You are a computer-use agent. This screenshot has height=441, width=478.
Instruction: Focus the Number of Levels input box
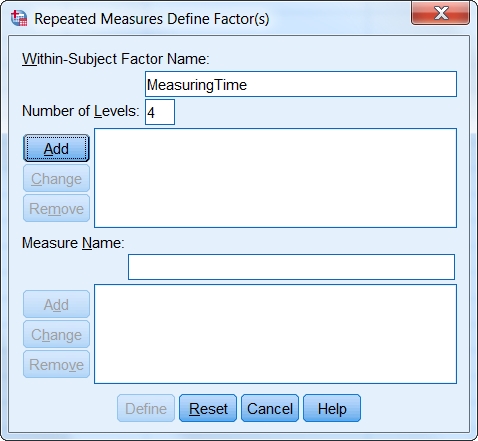point(160,112)
